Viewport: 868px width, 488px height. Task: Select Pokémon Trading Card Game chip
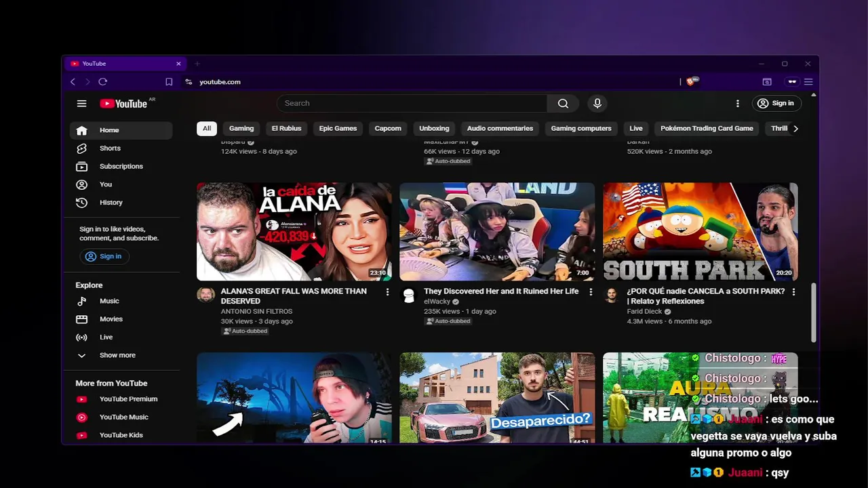click(707, 128)
